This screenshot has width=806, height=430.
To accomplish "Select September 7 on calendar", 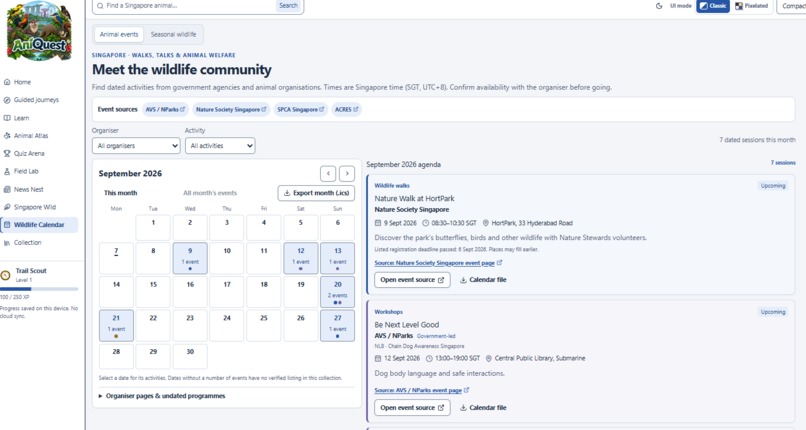I will [116, 258].
